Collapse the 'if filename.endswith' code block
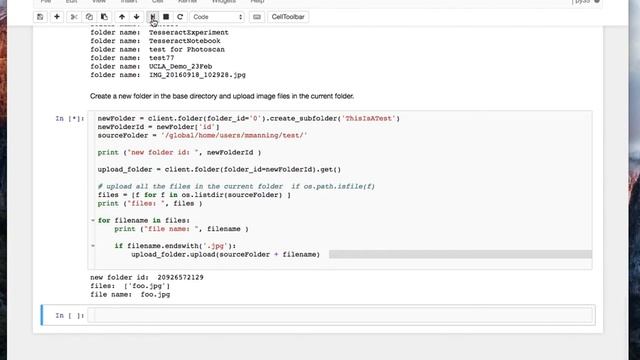640x360 pixels. pyautogui.click(x=93, y=246)
